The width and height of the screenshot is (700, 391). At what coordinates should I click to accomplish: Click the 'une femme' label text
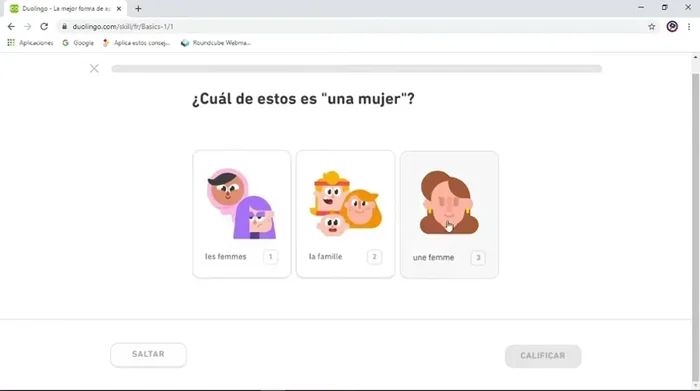coord(433,258)
